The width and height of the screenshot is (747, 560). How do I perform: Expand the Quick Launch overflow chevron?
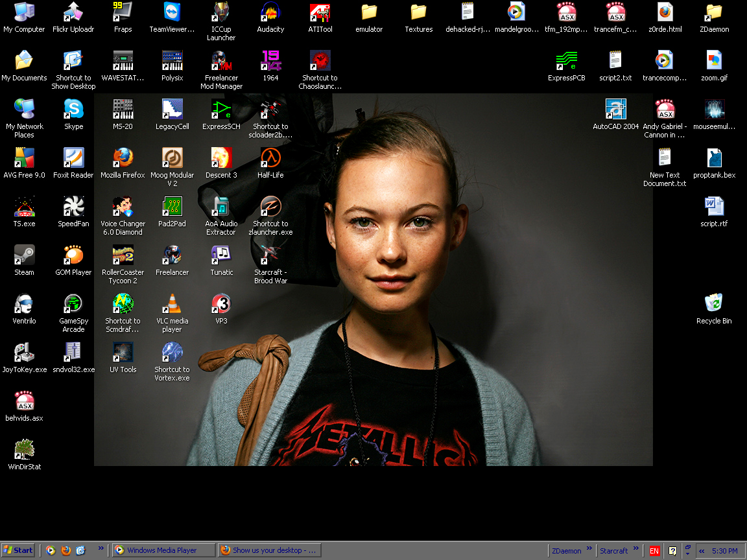point(101,548)
